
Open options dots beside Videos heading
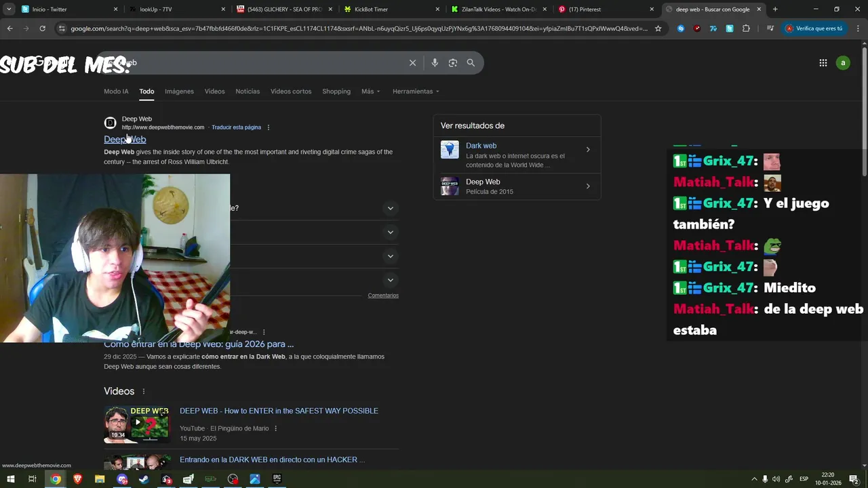(x=143, y=392)
